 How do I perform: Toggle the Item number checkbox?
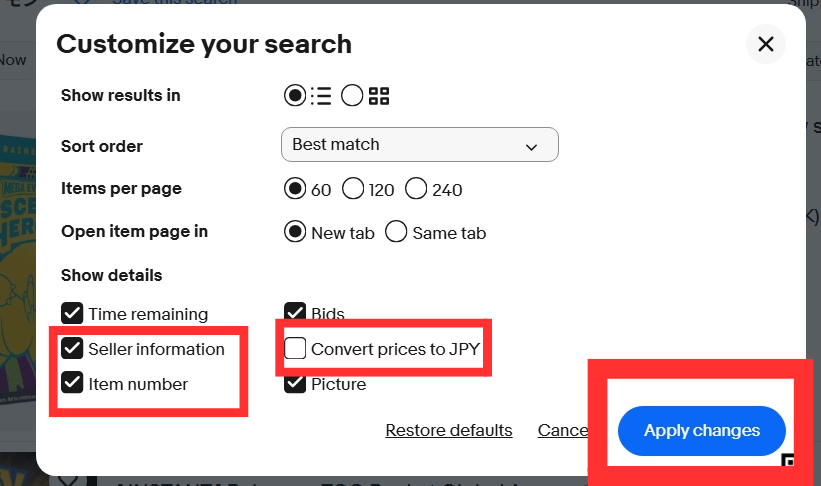tap(72, 383)
